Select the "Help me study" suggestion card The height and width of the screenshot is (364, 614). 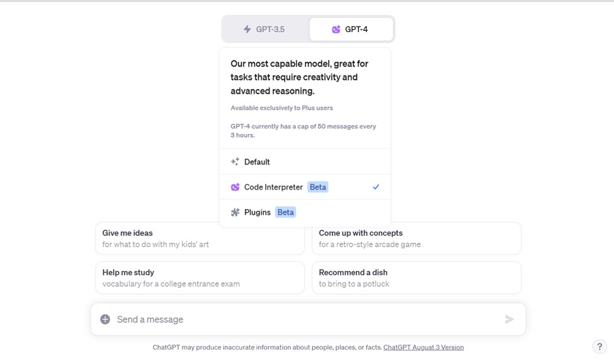click(x=200, y=278)
